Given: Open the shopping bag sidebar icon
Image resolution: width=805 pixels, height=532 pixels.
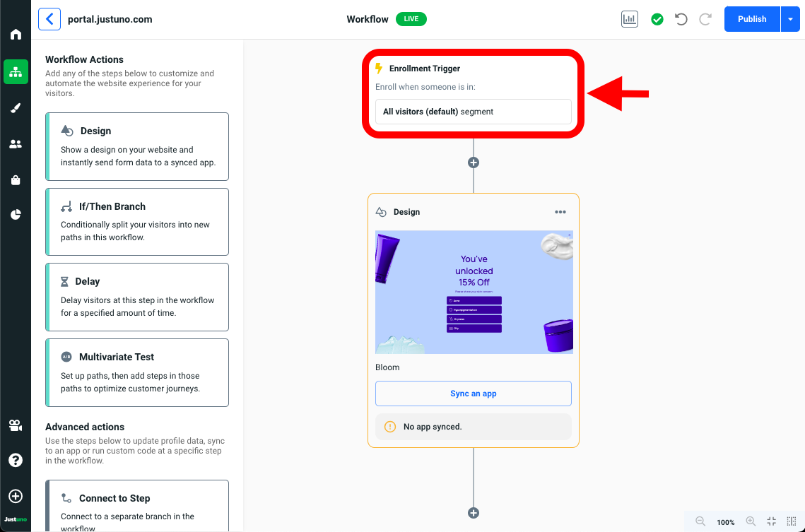Looking at the screenshot, I should [x=16, y=180].
